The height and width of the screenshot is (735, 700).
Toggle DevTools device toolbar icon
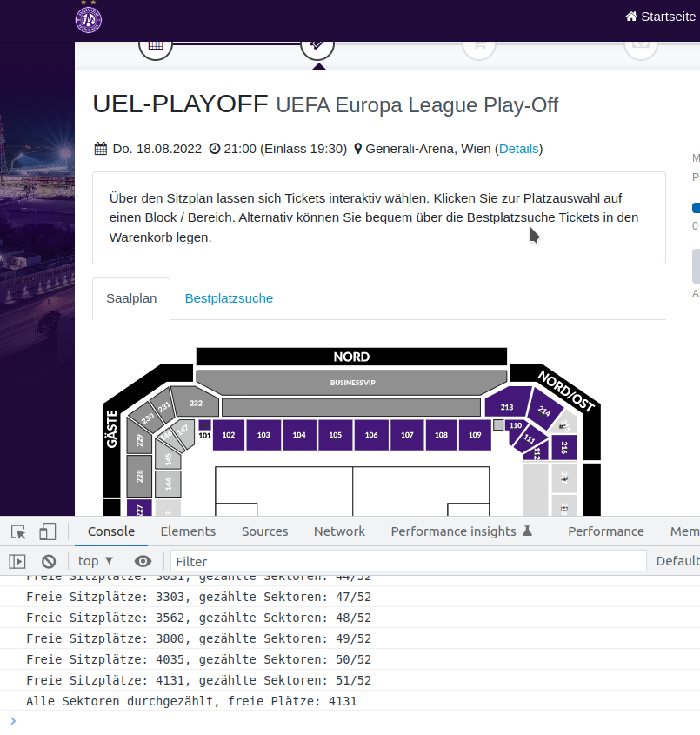coord(47,532)
